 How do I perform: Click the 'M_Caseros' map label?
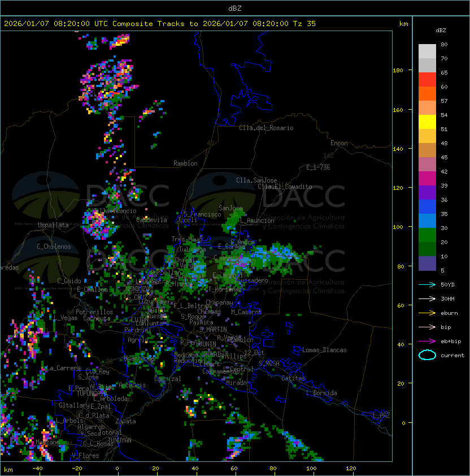coord(246,311)
